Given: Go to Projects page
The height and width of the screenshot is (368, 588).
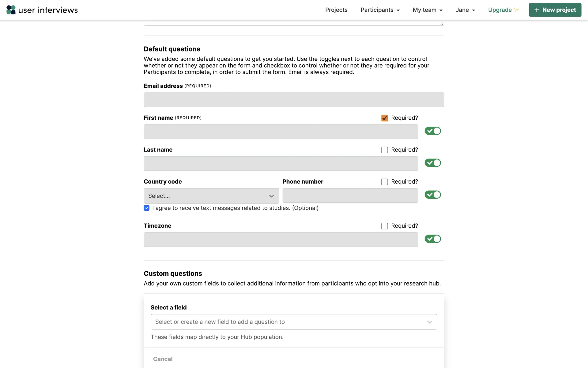Looking at the screenshot, I should pyautogui.click(x=336, y=10).
